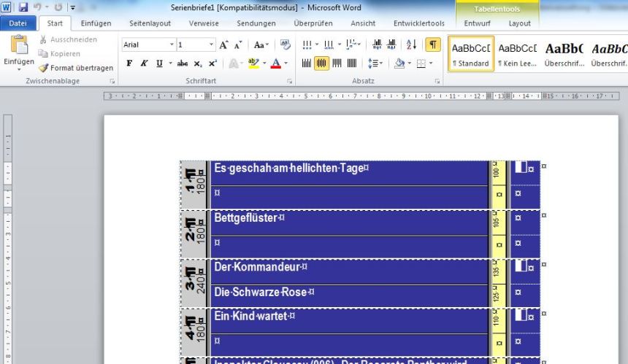Save the document from Quick Access toolbar

pyautogui.click(x=23, y=7)
